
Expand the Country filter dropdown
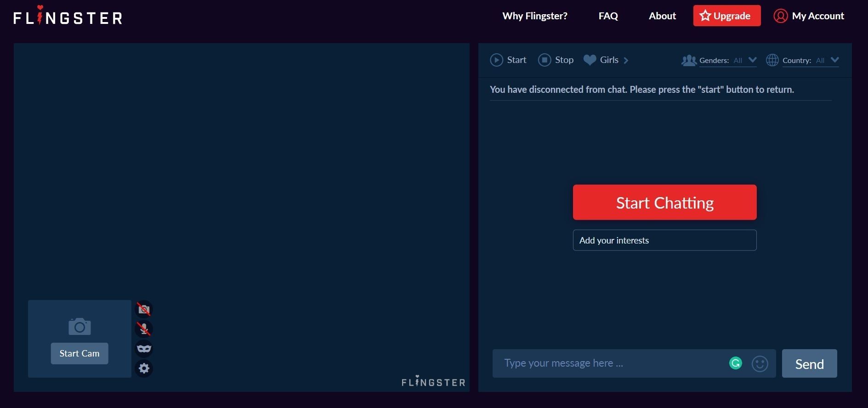pyautogui.click(x=834, y=60)
